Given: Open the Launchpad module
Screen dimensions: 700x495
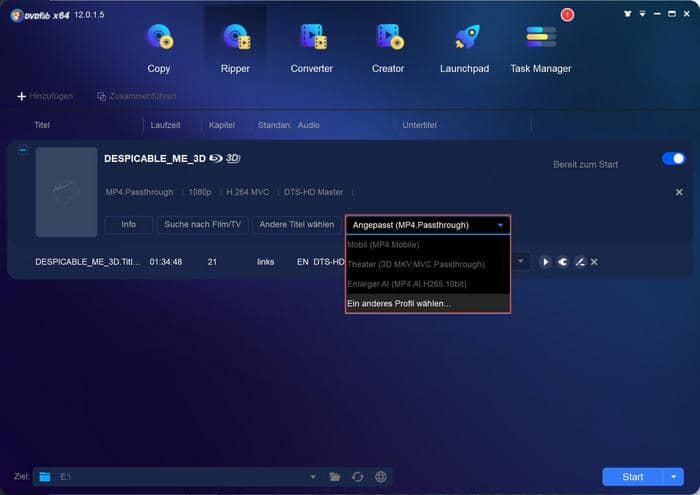Looking at the screenshot, I should point(464,49).
